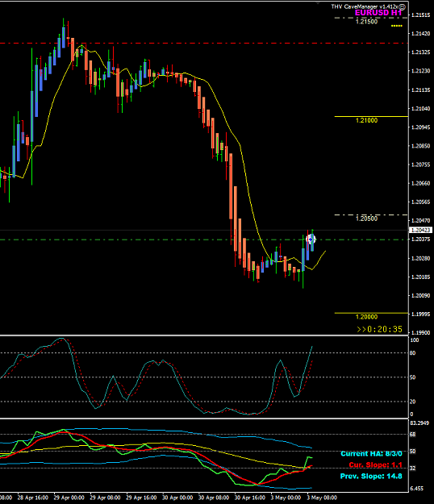Click the 1.21420 price axis value

421,34
